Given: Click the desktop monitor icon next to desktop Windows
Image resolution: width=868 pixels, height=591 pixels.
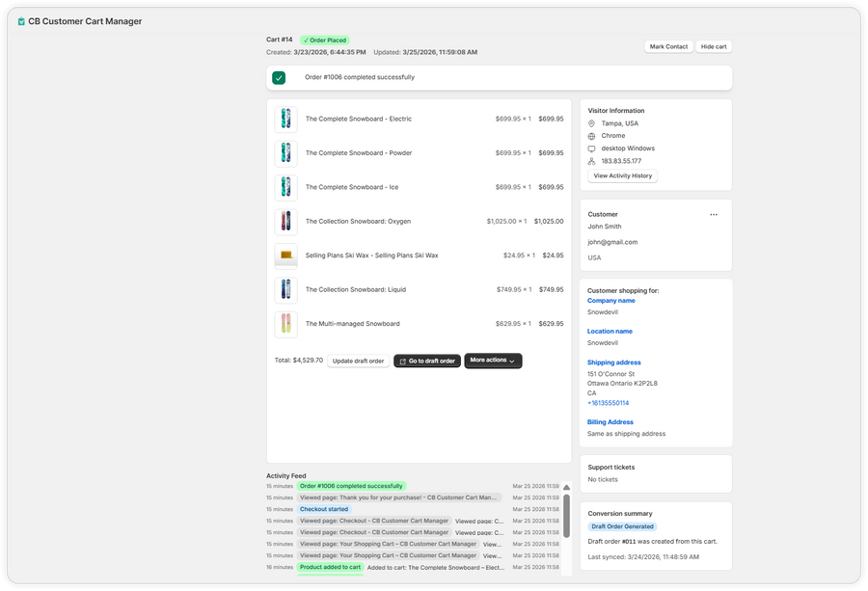Looking at the screenshot, I should click(x=591, y=148).
